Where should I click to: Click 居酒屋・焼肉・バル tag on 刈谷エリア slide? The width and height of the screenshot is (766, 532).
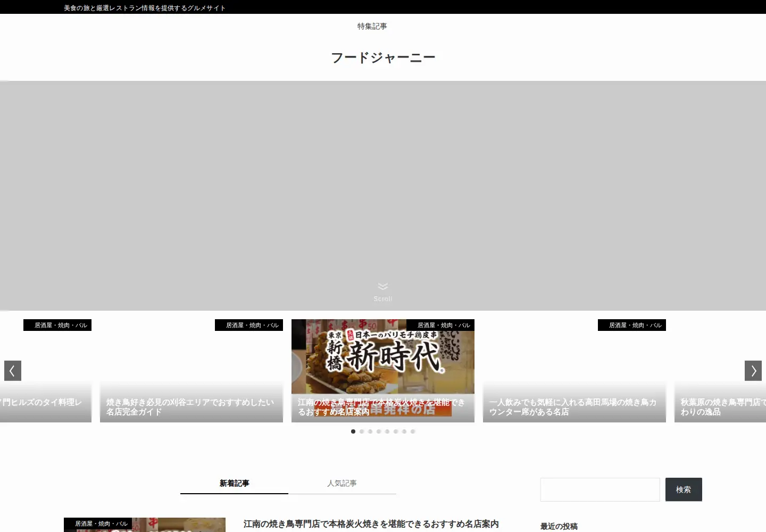249,325
